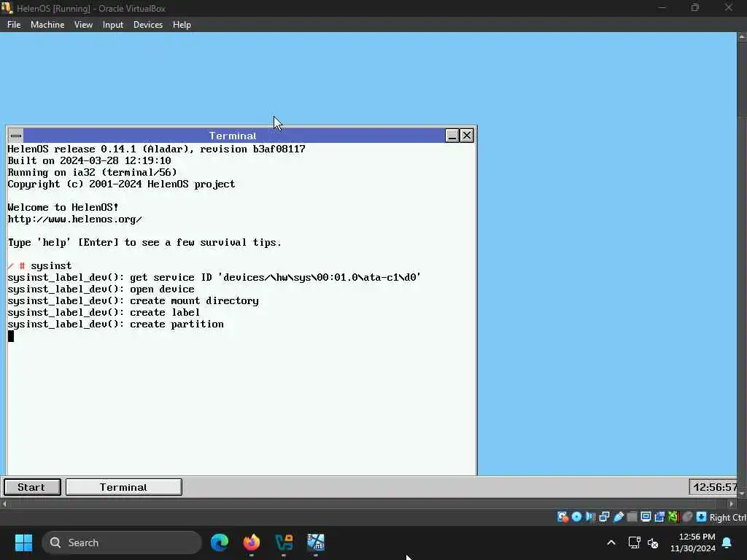Click the 'open device' output line

(101, 289)
